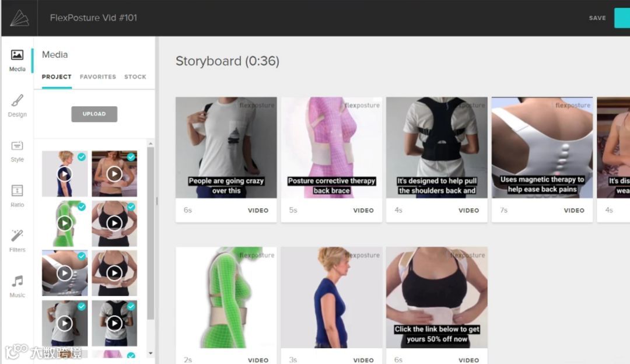630x364 pixels.
Task: Click the media list scrollbar thumb
Action: coord(150,233)
